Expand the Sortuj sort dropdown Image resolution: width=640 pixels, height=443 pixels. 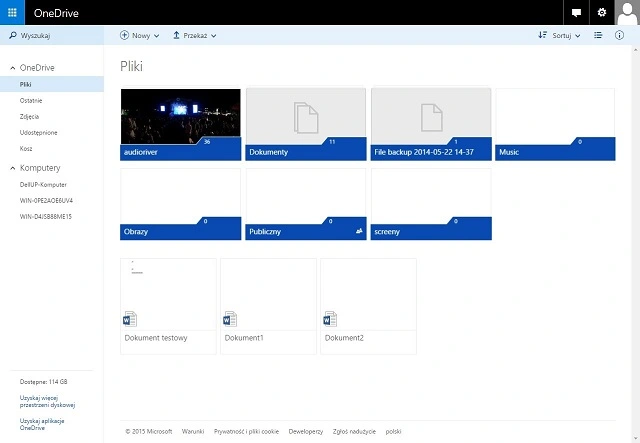561,35
